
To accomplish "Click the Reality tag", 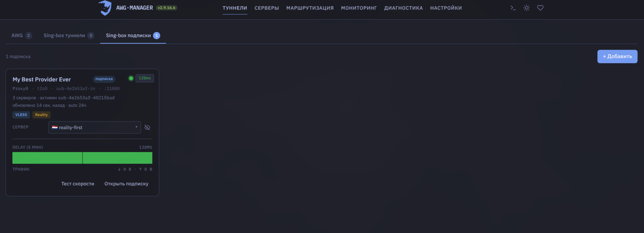I will [41, 115].
